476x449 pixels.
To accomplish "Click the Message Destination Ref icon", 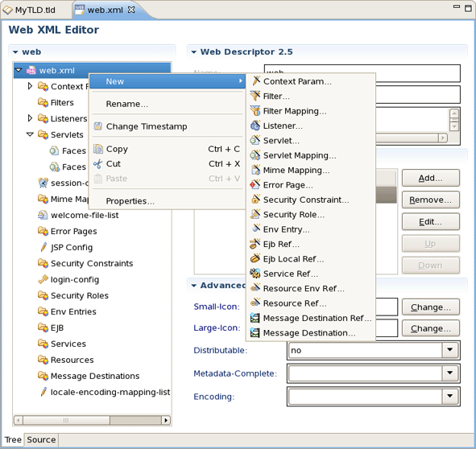I will pos(255,318).
